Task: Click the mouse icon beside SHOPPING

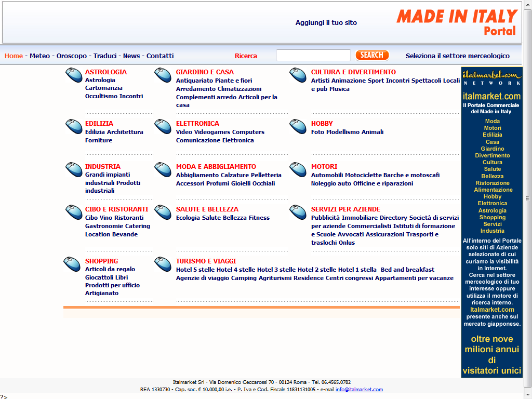Action: click(72, 264)
